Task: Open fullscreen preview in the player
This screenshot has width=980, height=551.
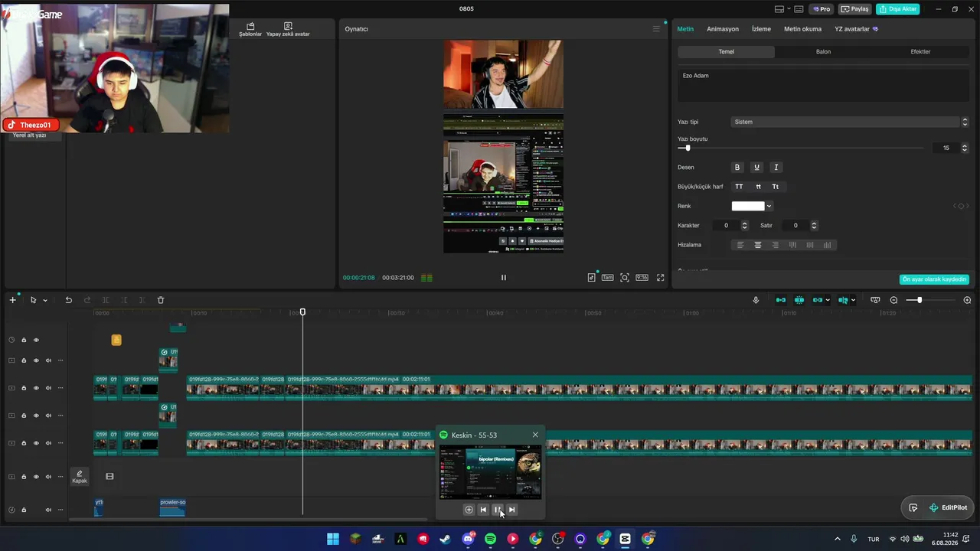Action: 660,278
